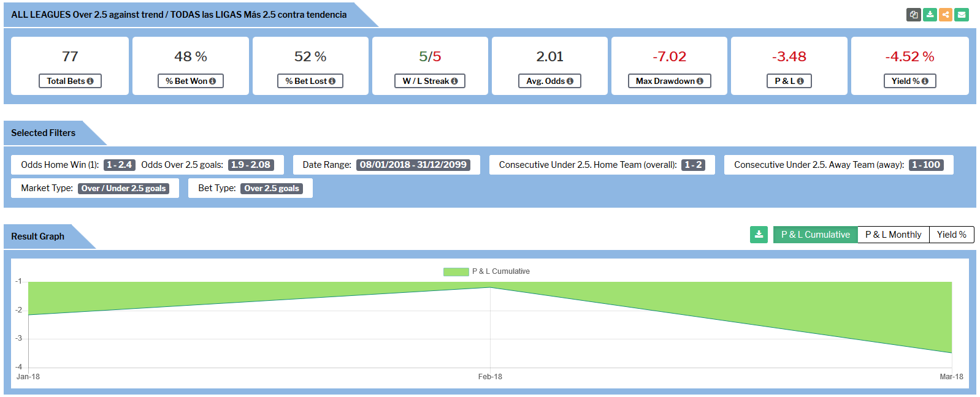
Task: Click the 77 total bets value
Action: click(x=70, y=56)
